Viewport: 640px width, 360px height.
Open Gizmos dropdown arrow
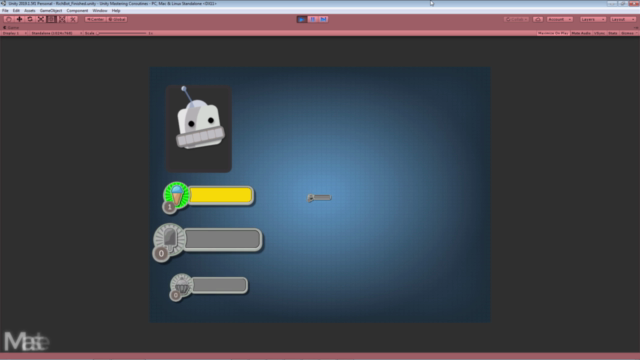[x=636, y=33]
